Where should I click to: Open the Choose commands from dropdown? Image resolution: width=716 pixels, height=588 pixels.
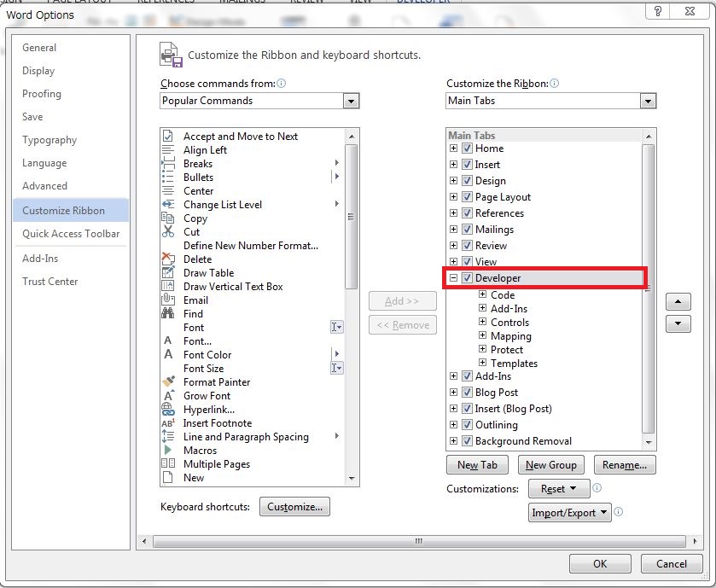point(351,101)
